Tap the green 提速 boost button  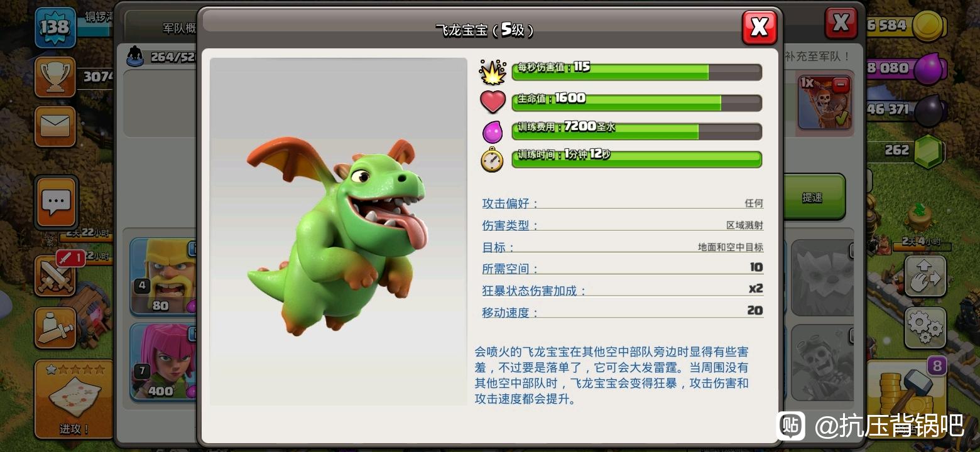tap(812, 197)
